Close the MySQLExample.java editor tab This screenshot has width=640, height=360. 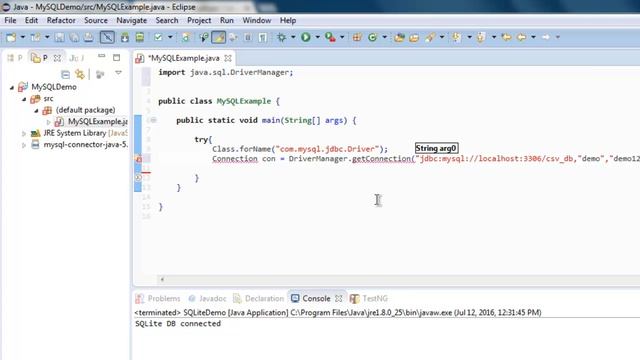click(x=228, y=58)
